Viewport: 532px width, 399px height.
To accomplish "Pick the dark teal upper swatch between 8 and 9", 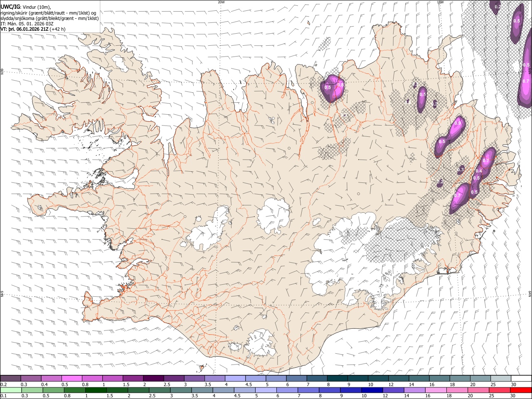I will 338,378.
